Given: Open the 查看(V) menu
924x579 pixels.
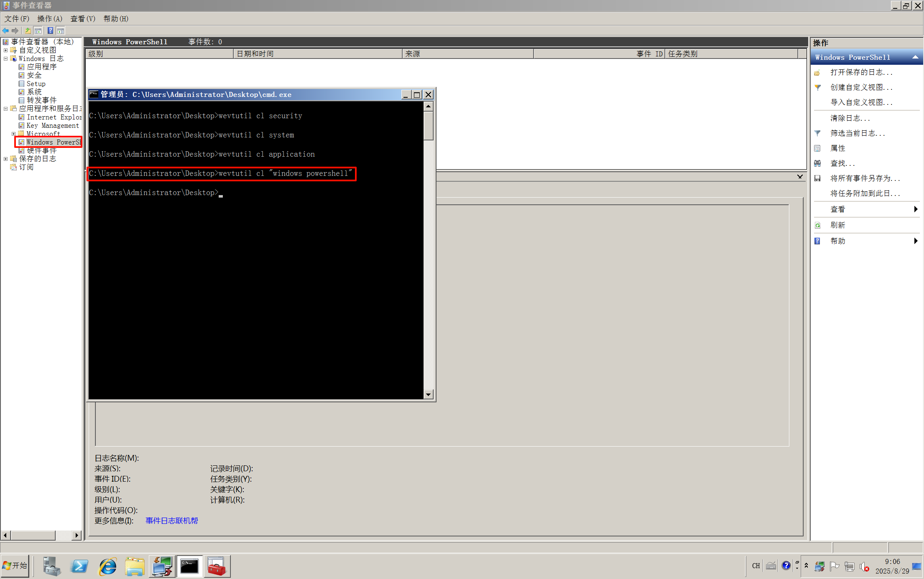Looking at the screenshot, I should [x=83, y=19].
